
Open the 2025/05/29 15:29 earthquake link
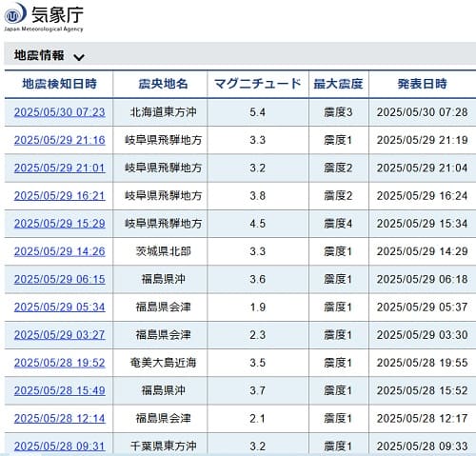59,224
